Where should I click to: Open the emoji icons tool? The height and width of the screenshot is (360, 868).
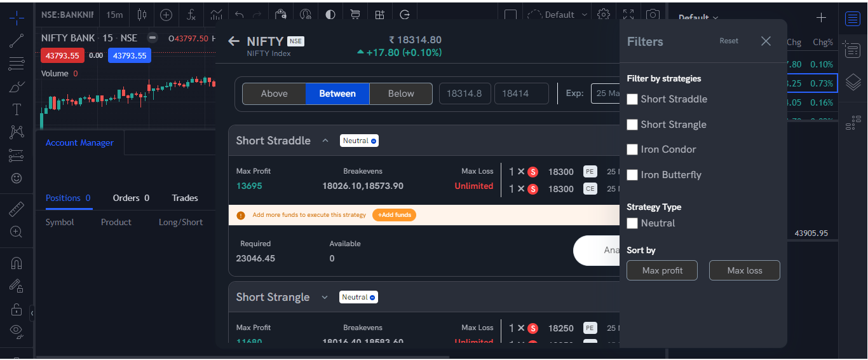17,178
